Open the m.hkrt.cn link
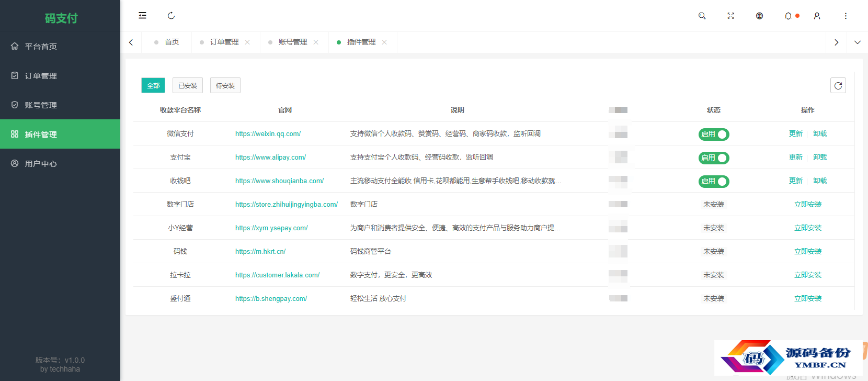 coord(260,251)
